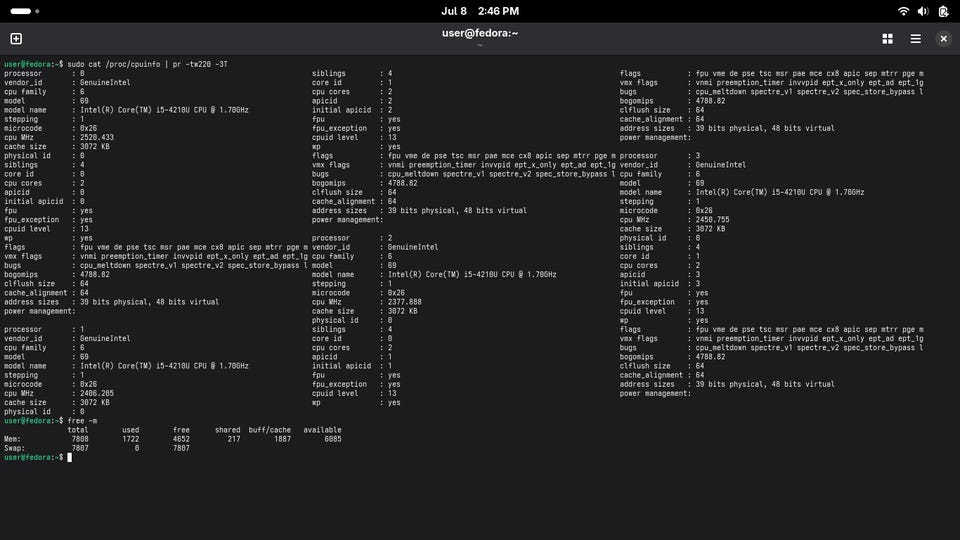This screenshot has height=540, width=960.
Task: Click the battery status icon
Action: pyautogui.click(x=943, y=11)
